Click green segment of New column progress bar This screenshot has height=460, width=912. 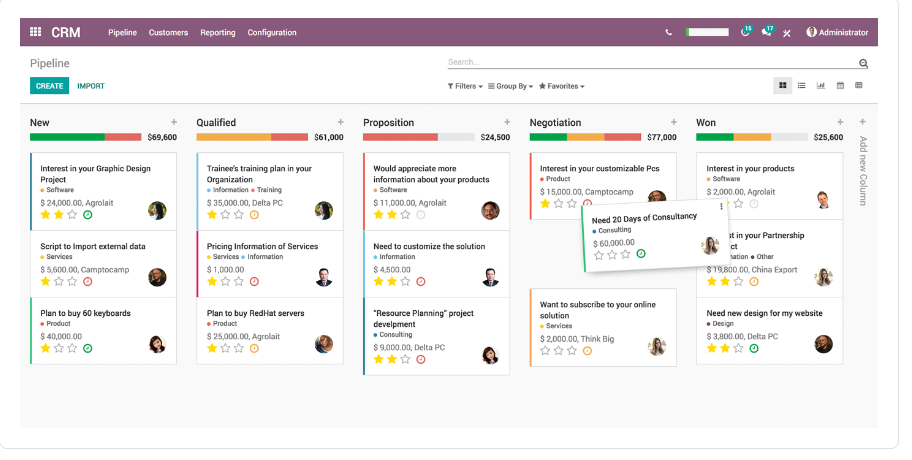(x=67, y=137)
